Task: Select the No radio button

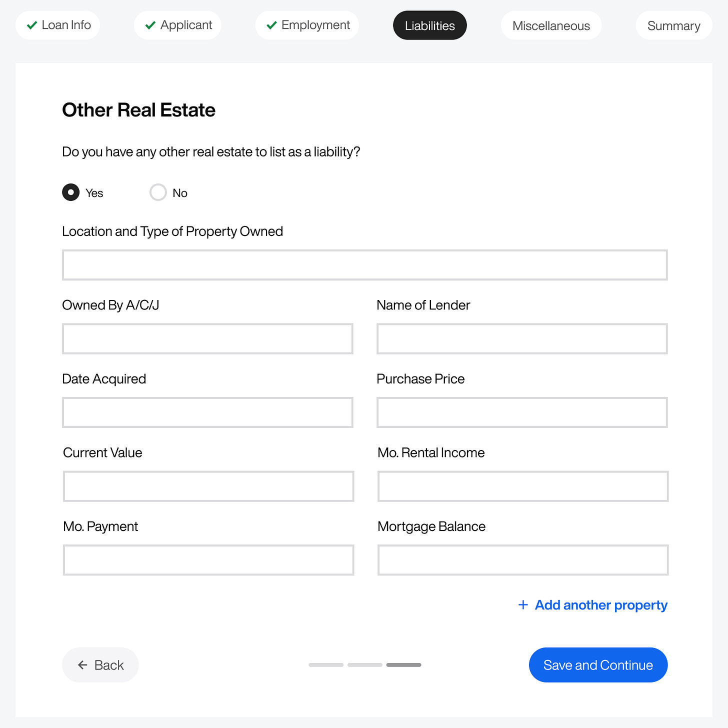Action: 158,192
